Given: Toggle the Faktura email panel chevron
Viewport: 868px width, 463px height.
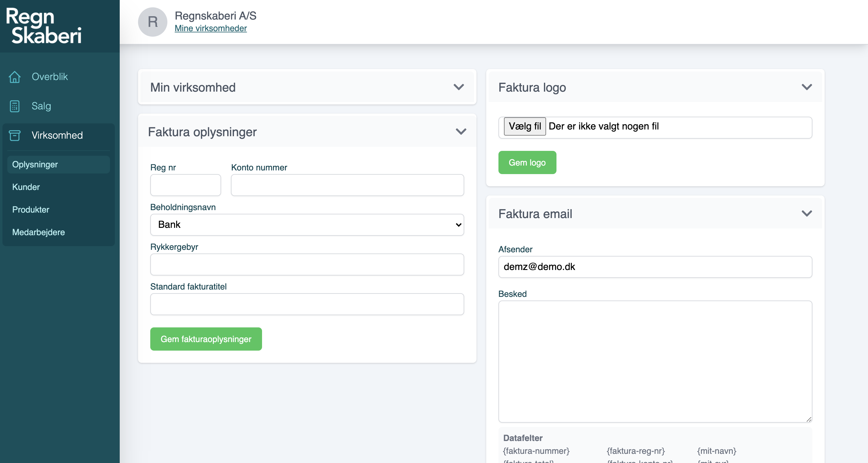Looking at the screenshot, I should click(x=806, y=214).
